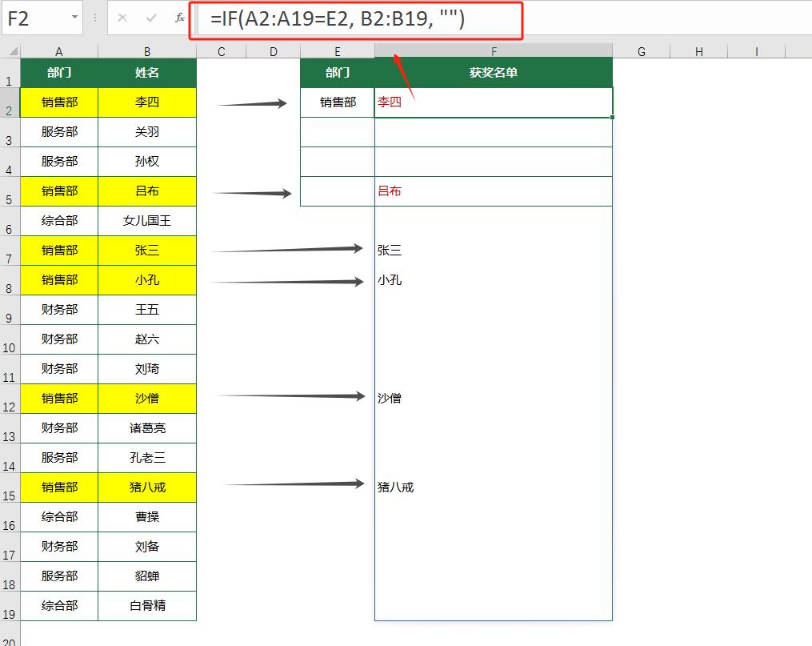
Task: Select row 10 header
Action: (x=10, y=340)
